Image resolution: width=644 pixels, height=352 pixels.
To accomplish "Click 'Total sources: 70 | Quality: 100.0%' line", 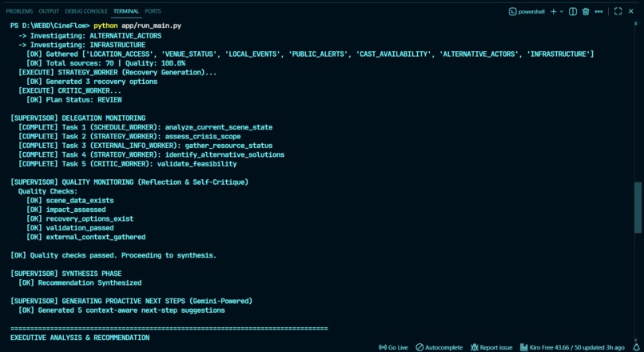I will tap(106, 63).
